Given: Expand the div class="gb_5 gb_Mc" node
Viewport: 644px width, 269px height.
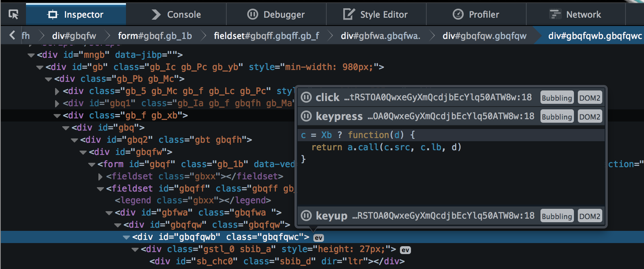Looking at the screenshot, I should point(57,92).
